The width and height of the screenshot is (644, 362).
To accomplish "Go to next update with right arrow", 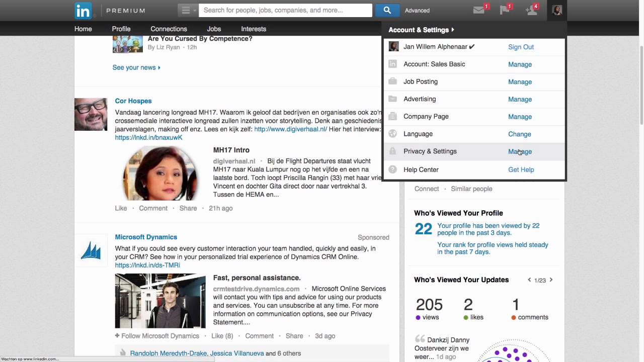I will point(551,280).
